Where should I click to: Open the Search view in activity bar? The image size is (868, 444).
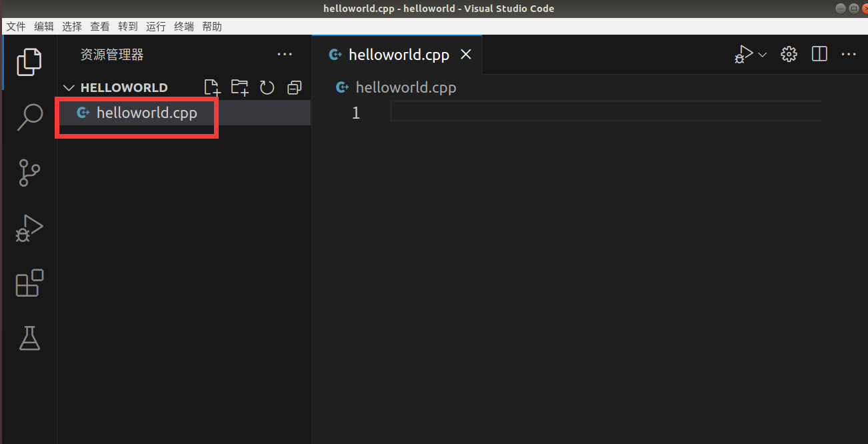coord(29,117)
